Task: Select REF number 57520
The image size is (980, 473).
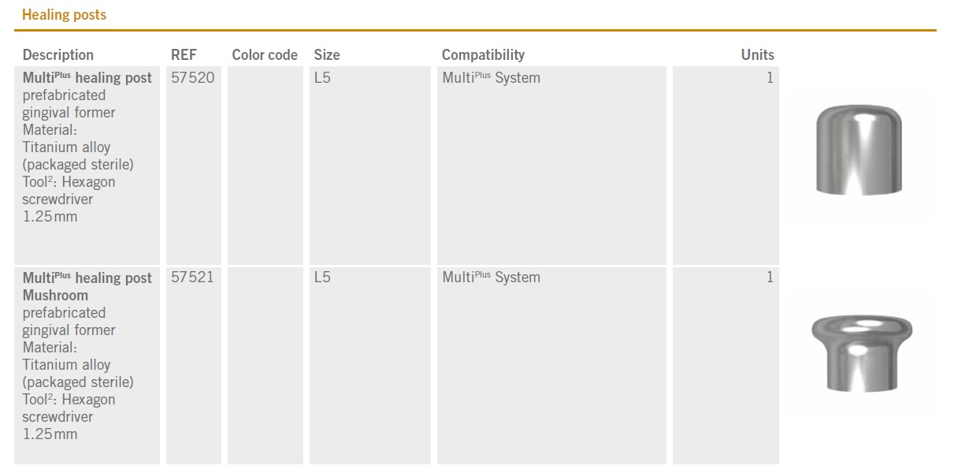Action: tap(192, 77)
